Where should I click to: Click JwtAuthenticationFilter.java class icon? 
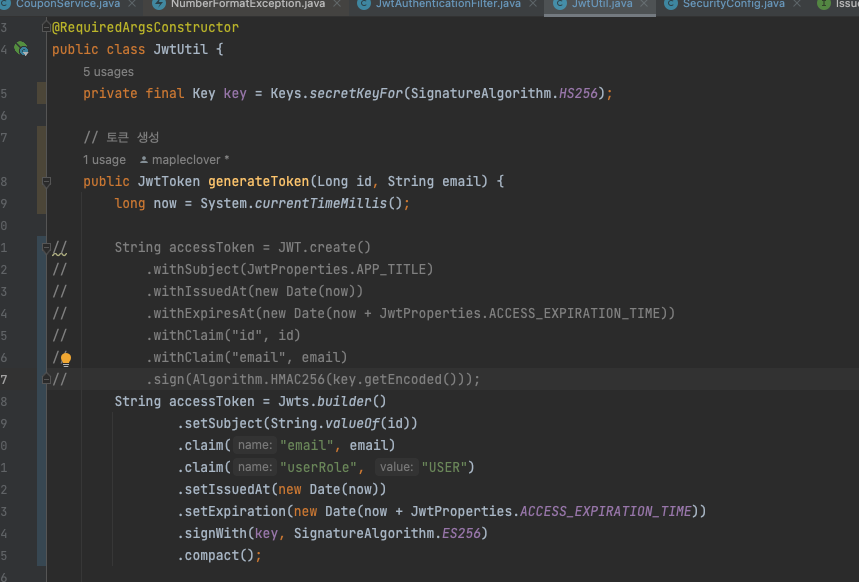[363, 4]
